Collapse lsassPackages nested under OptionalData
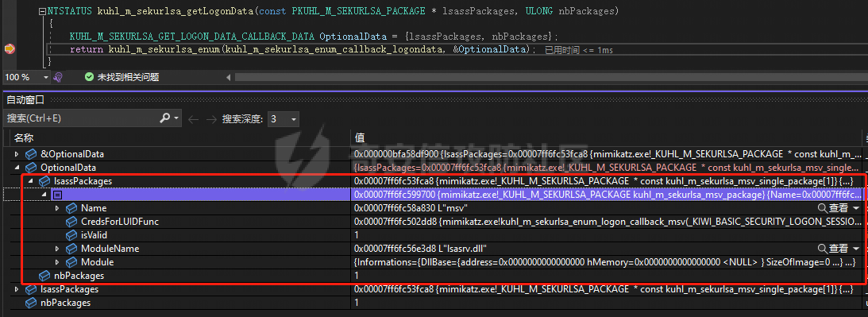The image size is (868, 317). click(30, 181)
